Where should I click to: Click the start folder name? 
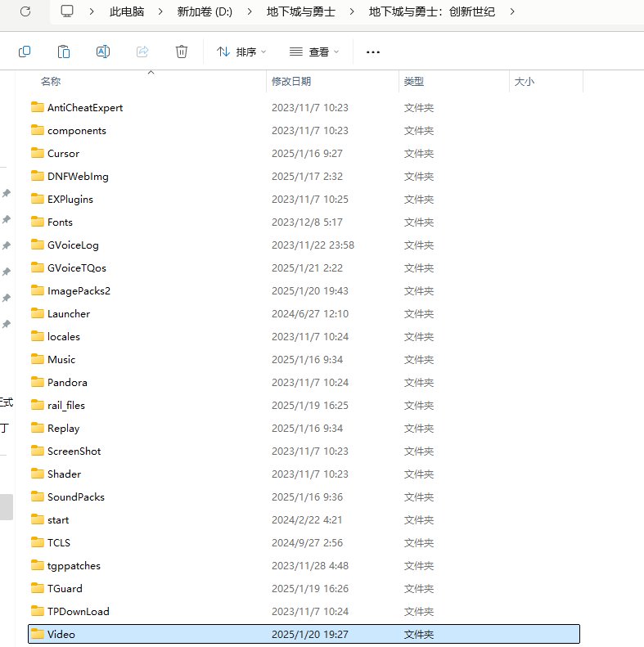58,520
